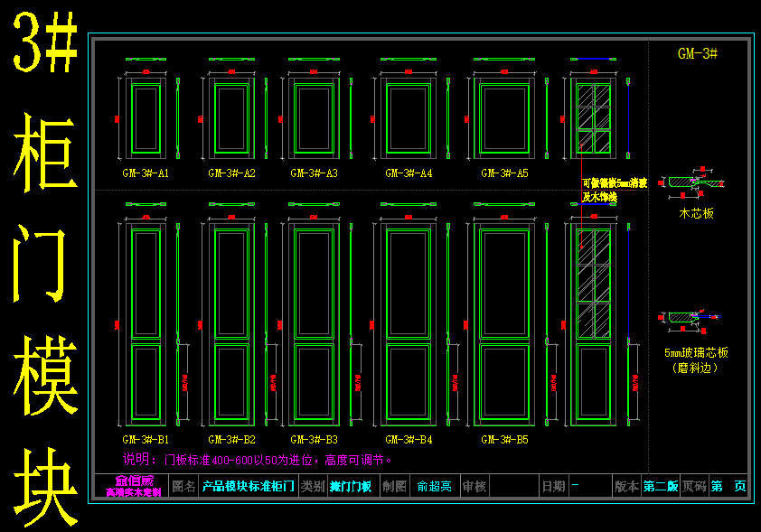Pick the tall glass lattice door drawing

(593, 325)
